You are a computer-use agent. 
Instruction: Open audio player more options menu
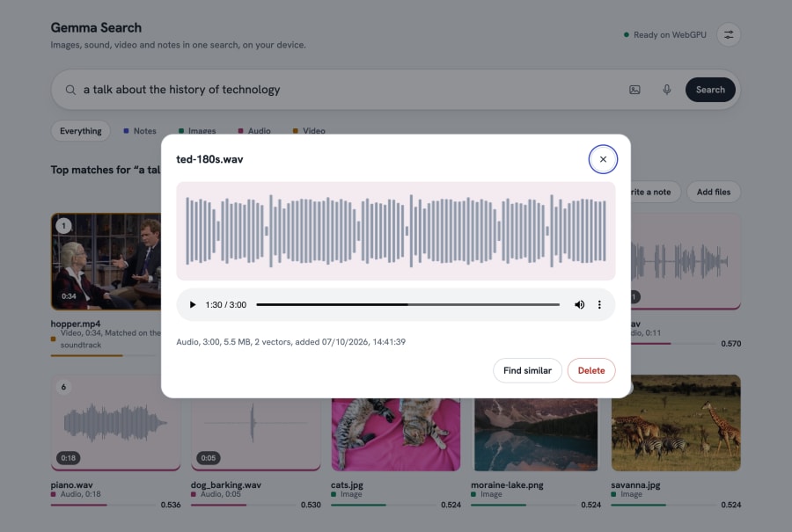pos(599,305)
